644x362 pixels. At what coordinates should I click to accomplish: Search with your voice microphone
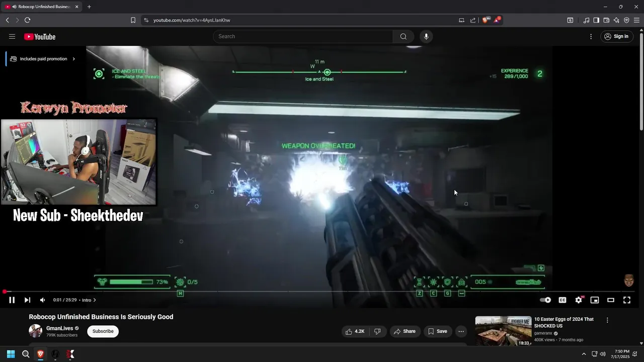click(426, 36)
